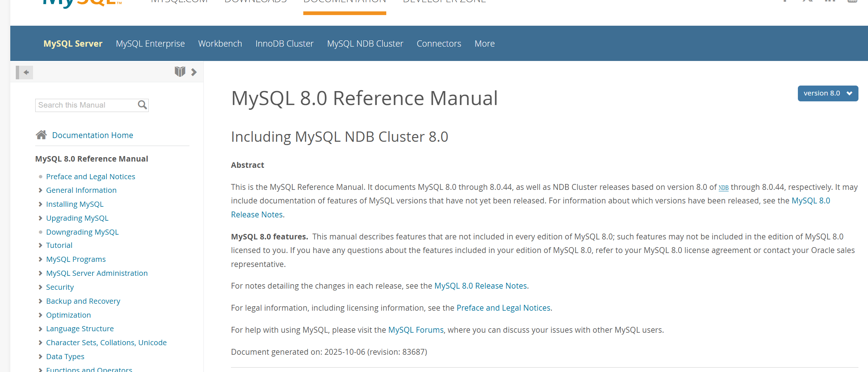Viewport: 868px width, 372px height.
Task: Expand the MySQL Server Administration chevron
Action: (40, 273)
